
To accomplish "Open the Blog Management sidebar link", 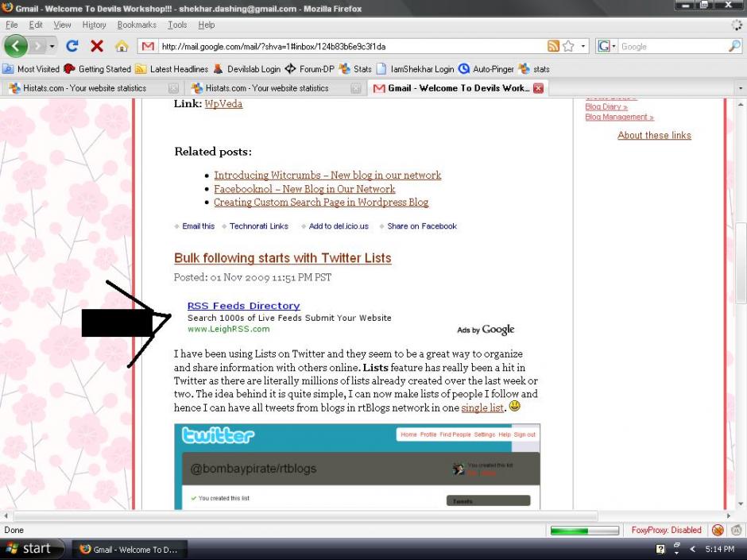I will tap(619, 117).
